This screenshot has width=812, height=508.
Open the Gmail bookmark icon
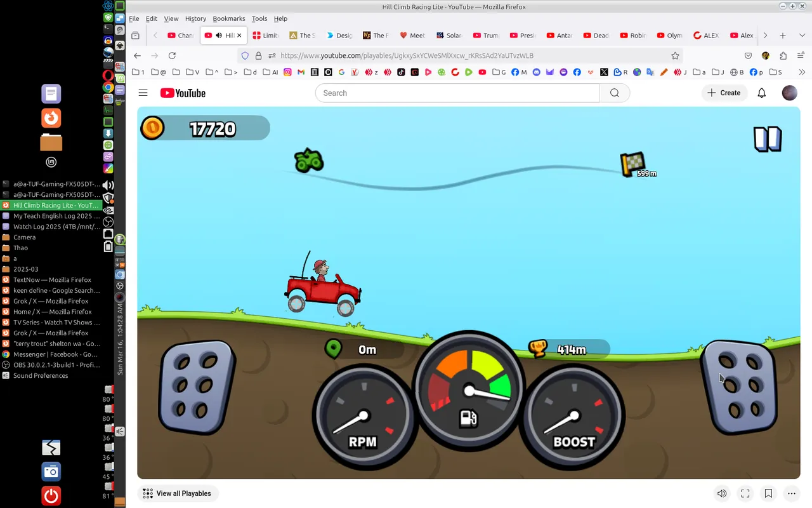[300, 72]
